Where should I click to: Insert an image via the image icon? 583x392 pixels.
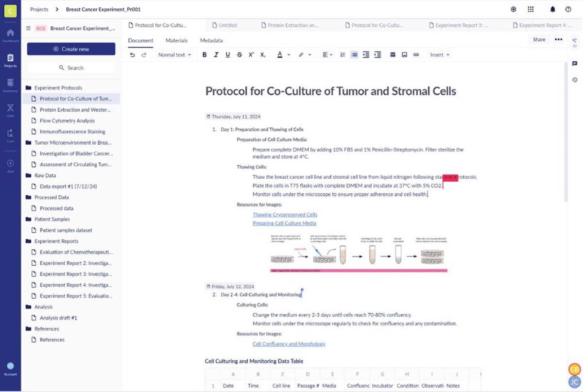[404, 54]
